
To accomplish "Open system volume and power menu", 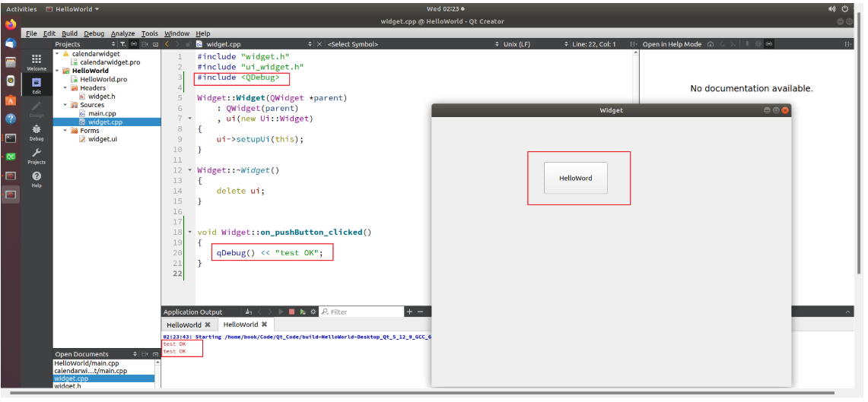I will pyautogui.click(x=838, y=9).
